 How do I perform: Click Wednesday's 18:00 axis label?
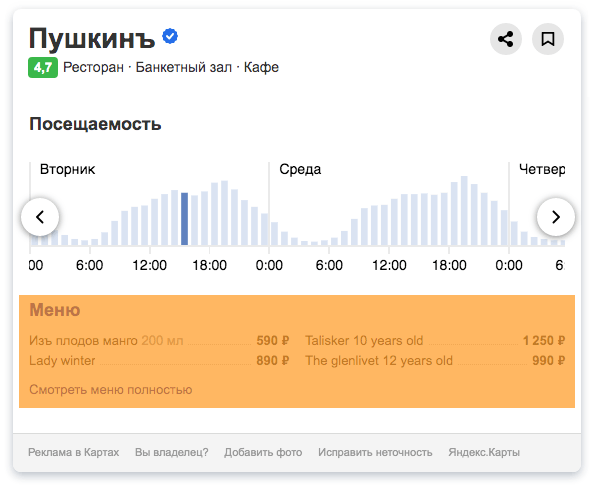pos(449,265)
